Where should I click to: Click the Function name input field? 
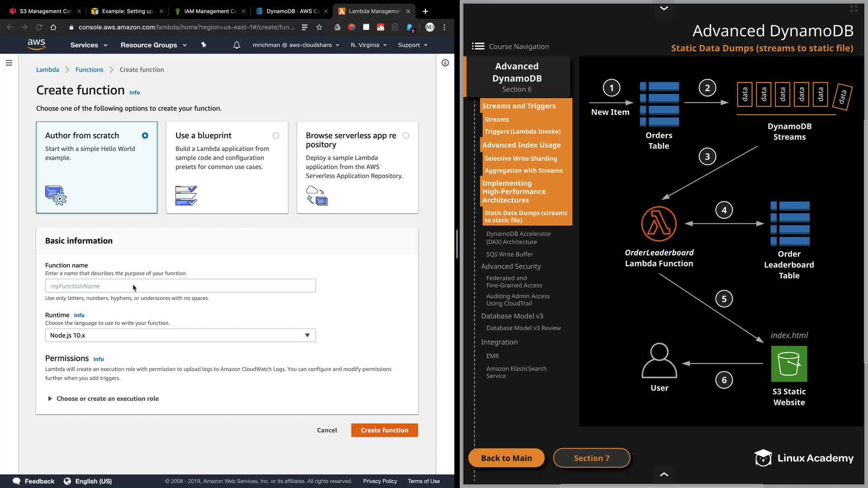pyautogui.click(x=180, y=286)
